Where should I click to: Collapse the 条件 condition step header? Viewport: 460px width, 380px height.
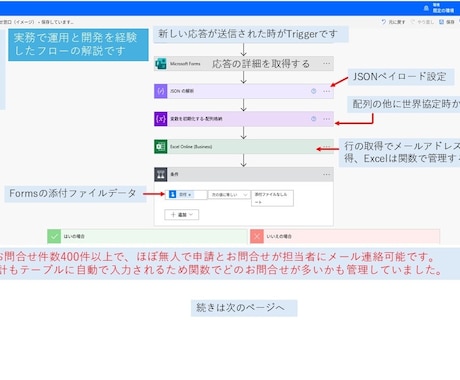pyautogui.click(x=244, y=174)
